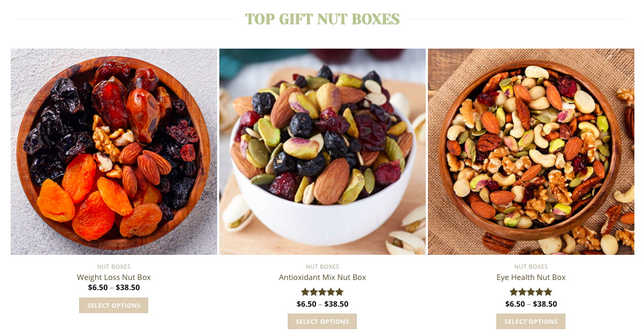
Task: Click the Nut Boxes category above Antioxidant Mix Nut Box
Action: [323, 267]
